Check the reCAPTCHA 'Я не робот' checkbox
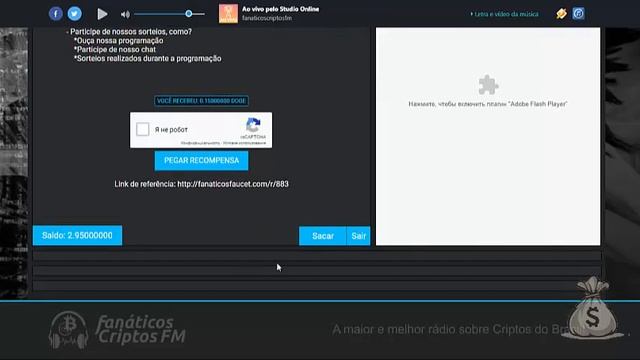The width and height of the screenshot is (640, 360). tap(142, 129)
